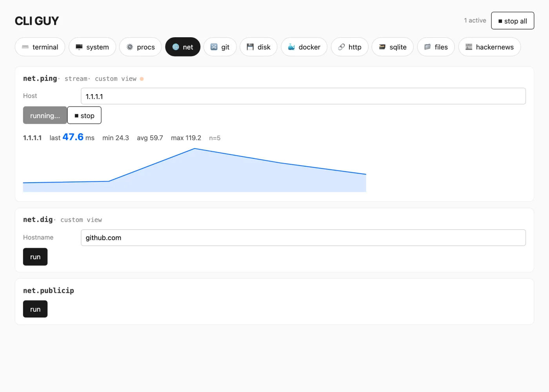Viewport: 549px width, 392px height.
Task: Open the terminal tab
Action: click(x=40, y=47)
